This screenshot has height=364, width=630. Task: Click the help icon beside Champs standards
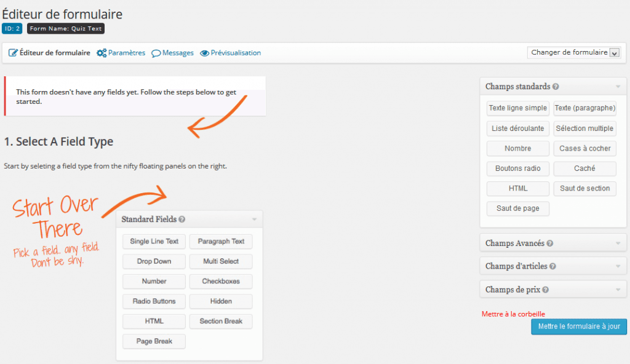556,87
